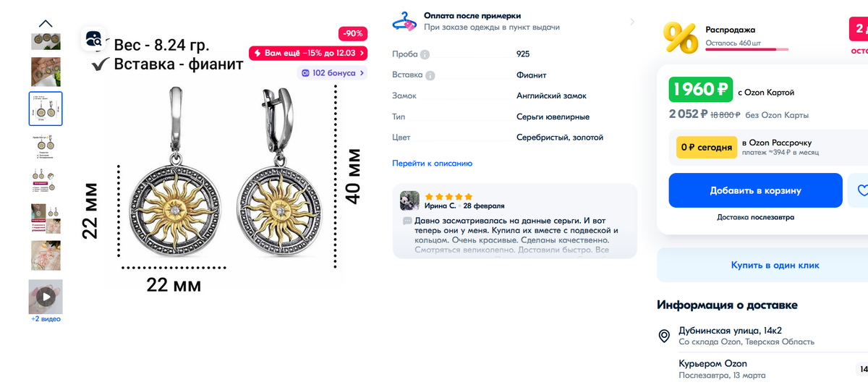Click the 1960 ₽ Ozon Card price
This screenshot has height=385, width=868.
pyautogui.click(x=700, y=90)
